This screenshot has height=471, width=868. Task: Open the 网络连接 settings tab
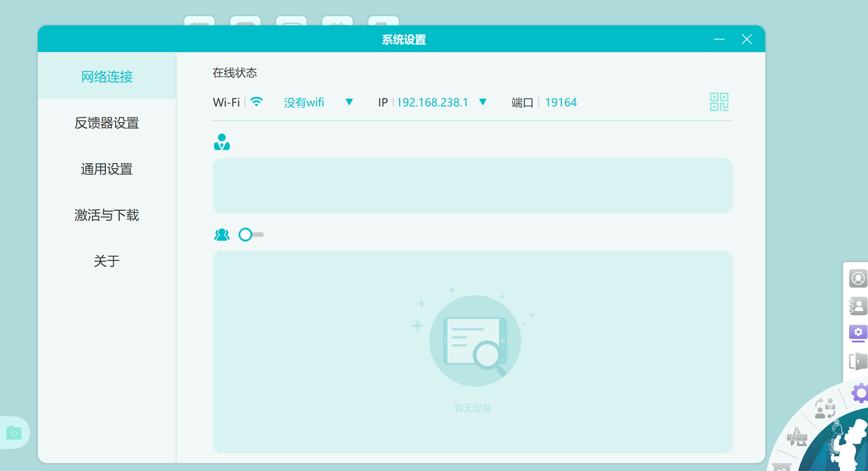(107, 77)
